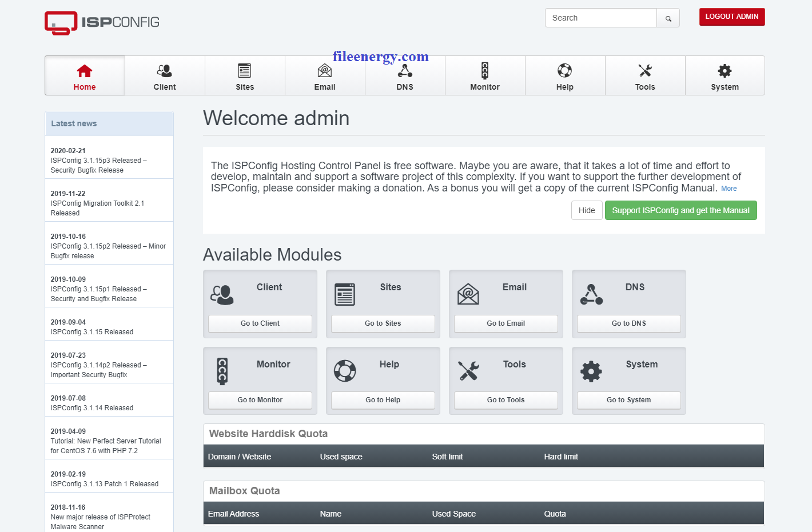This screenshot has width=812, height=532.
Task: Click Domain / Website column header
Action: pyautogui.click(x=240, y=457)
